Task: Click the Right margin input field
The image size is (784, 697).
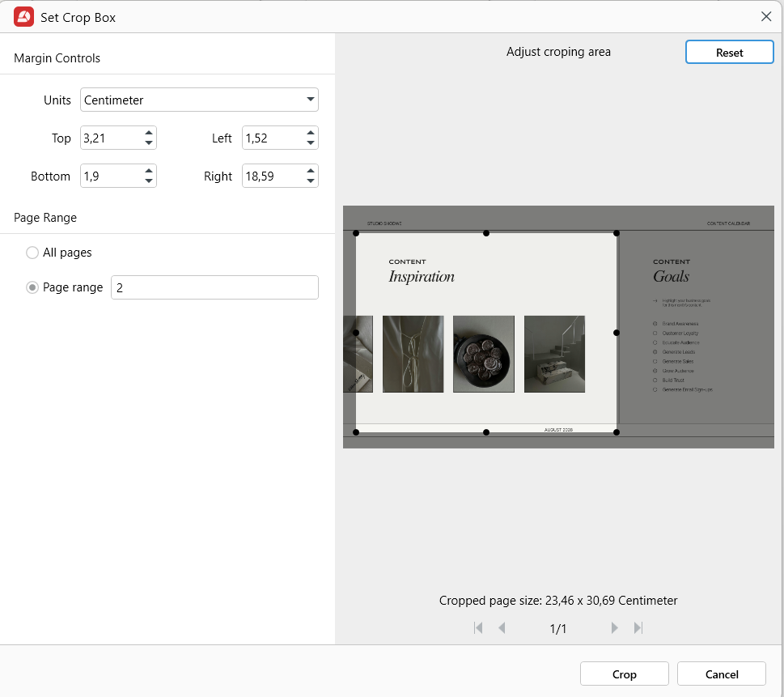Action: 273,176
